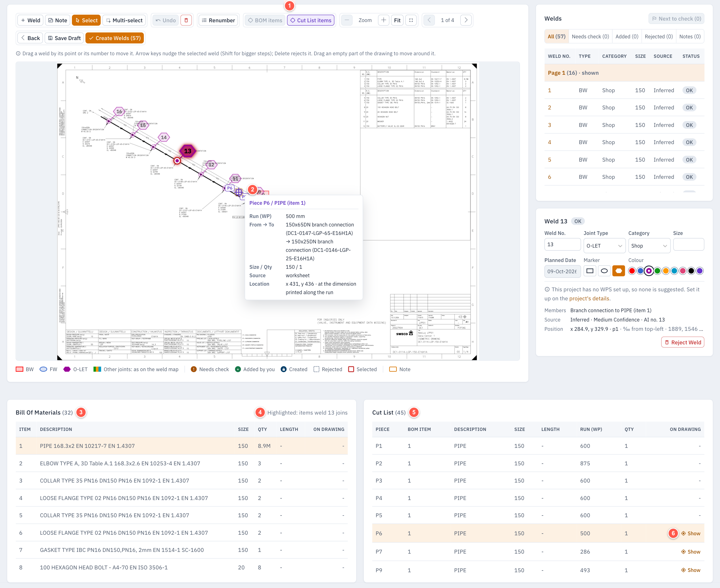Show piece P9 on drawing
Image resolution: width=720 pixels, height=588 pixels.
click(x=691, y=570)
